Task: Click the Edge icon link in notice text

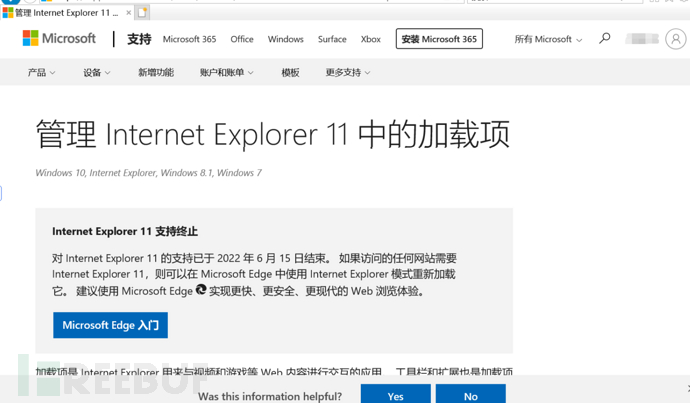Action: coord(201,289)
